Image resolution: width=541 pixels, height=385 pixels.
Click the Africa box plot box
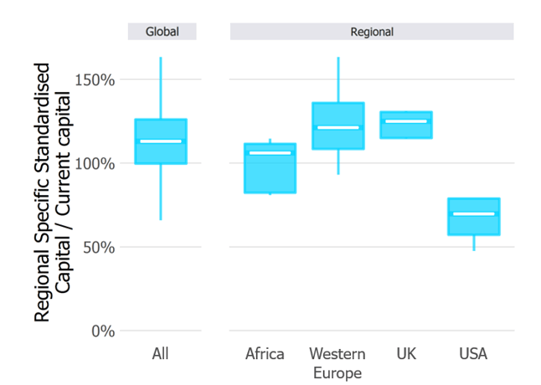point(270,168)
